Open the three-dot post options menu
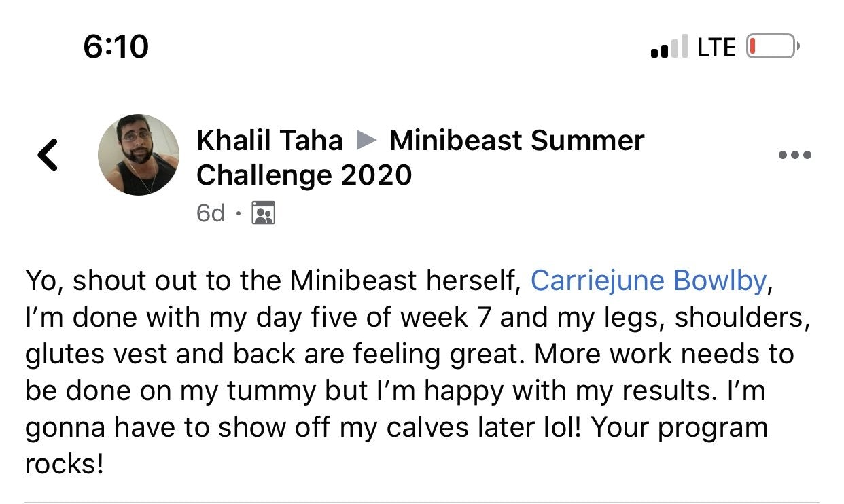Image resolution: width=844 pixels, height=504 pixels. (x=794, y=156)
